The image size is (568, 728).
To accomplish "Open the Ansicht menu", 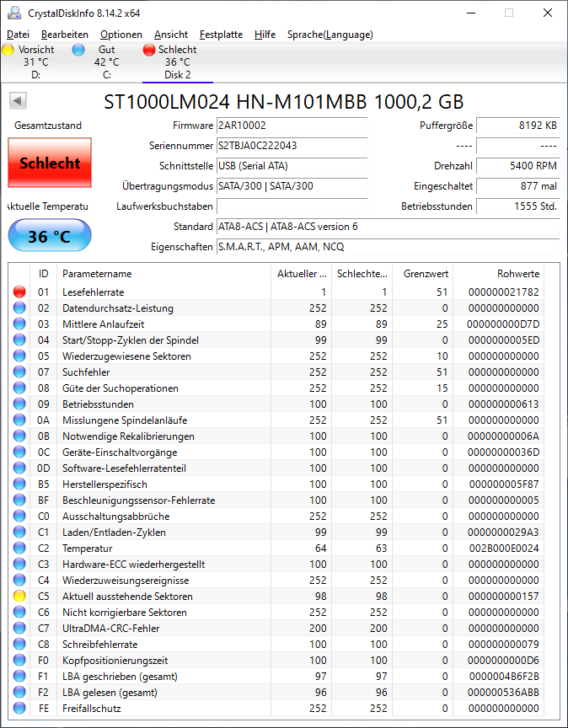I will (171, 35).
